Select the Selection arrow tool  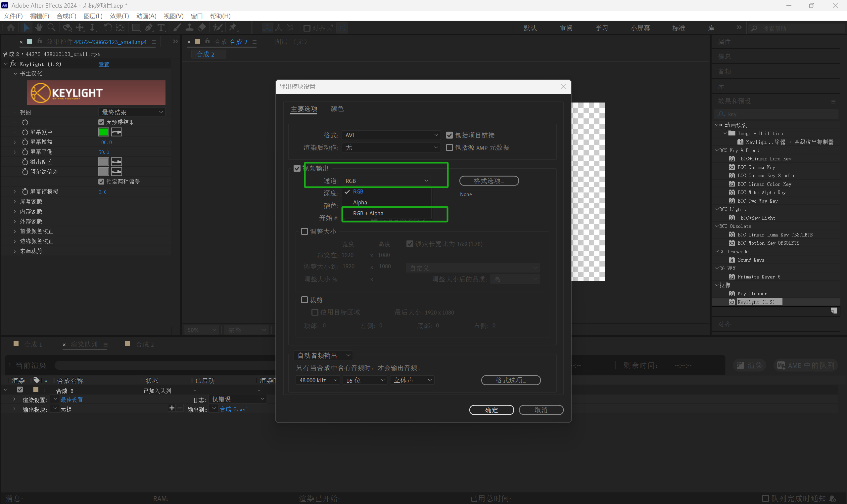26,28
